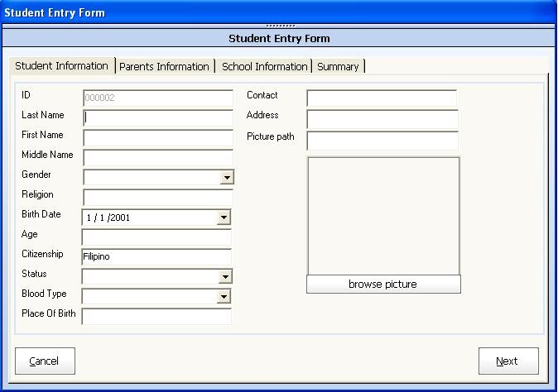Viewport: 558px width, 392px height.
Task: Click into the Age field
Action: (156, 237)
